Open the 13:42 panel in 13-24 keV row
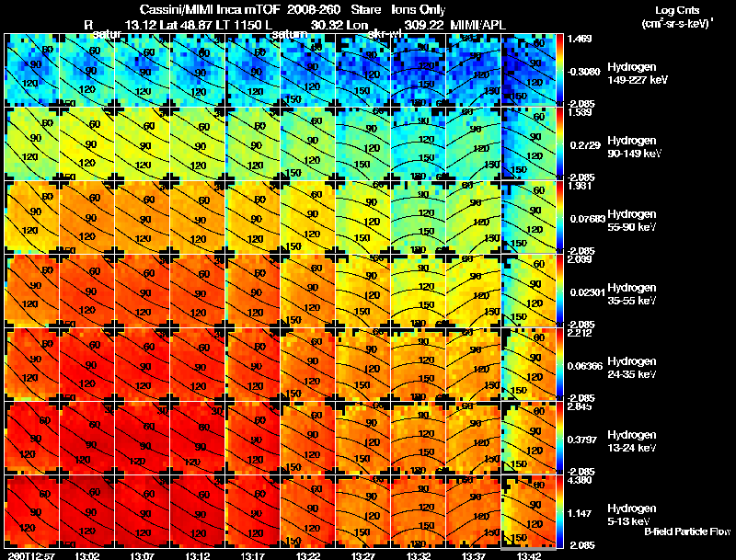This screenshot has height=560, width=736. [528, 438]
